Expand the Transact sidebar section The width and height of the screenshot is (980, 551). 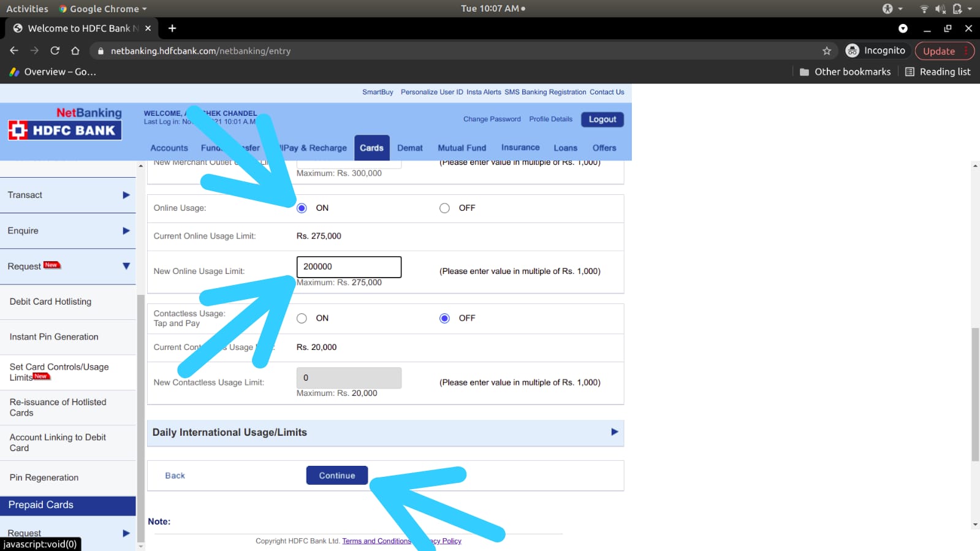tap(68, 195)
